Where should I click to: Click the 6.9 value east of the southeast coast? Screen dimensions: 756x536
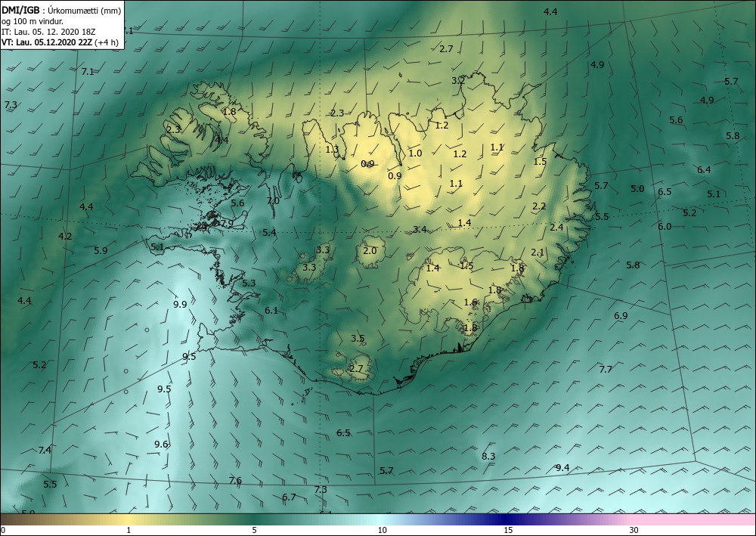(x=621, y=316)
